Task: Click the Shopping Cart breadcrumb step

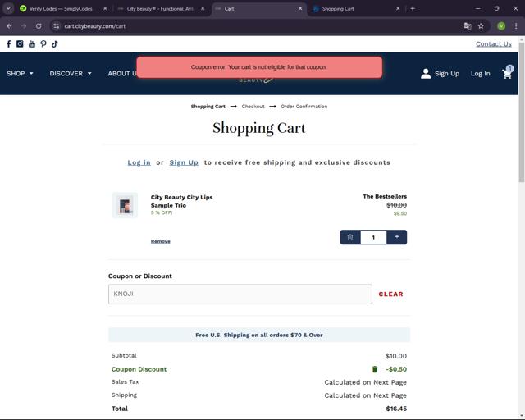Action: coord(208,107)
